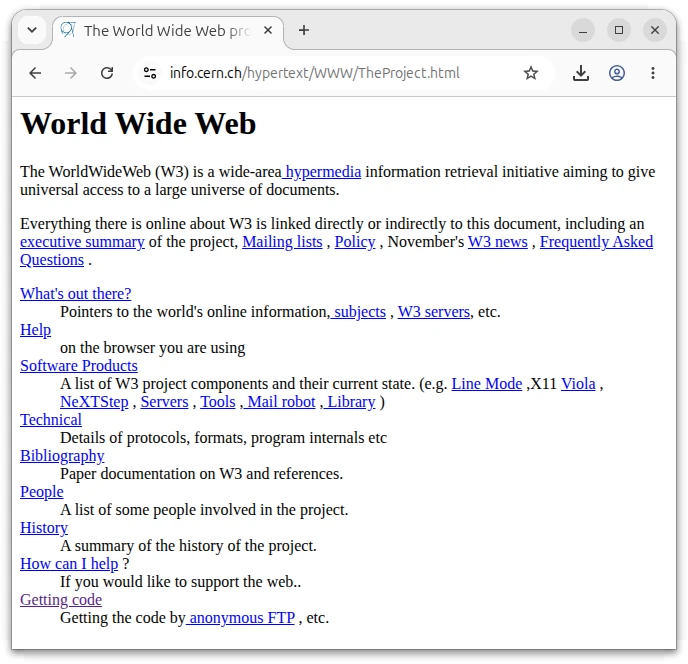Open the Viola link
688x664 pixels.
click(x=578, y=384)
